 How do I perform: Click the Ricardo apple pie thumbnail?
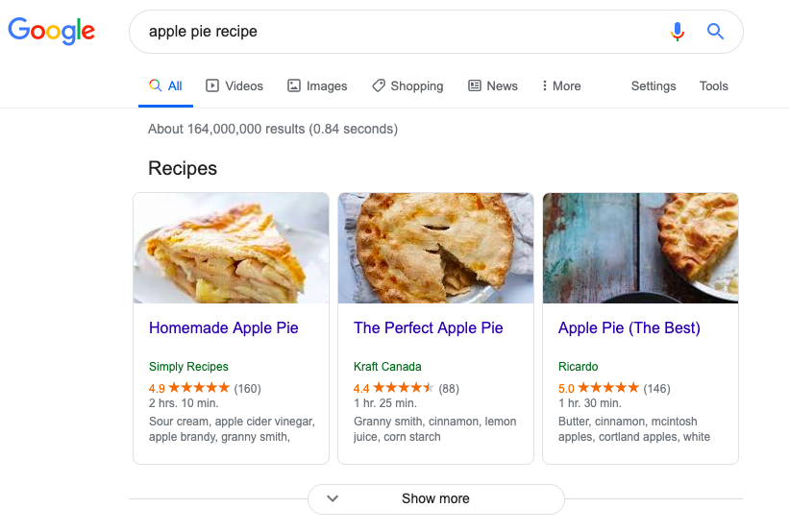(x=640, y=248)
